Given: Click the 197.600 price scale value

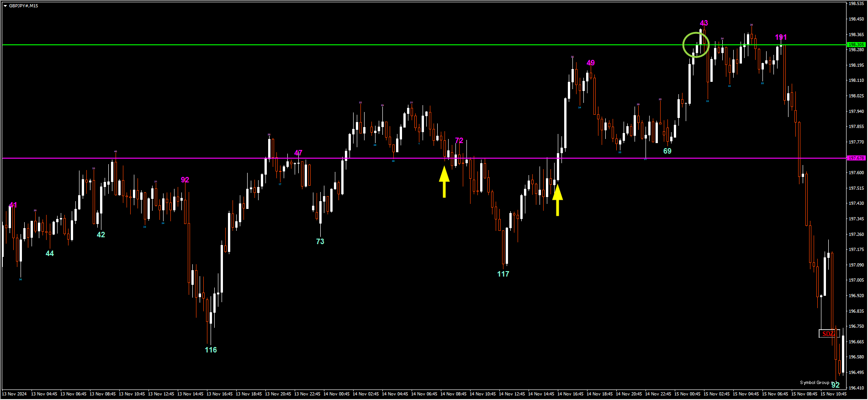Looking at the screenshot, I should click(x=857, y=173).
